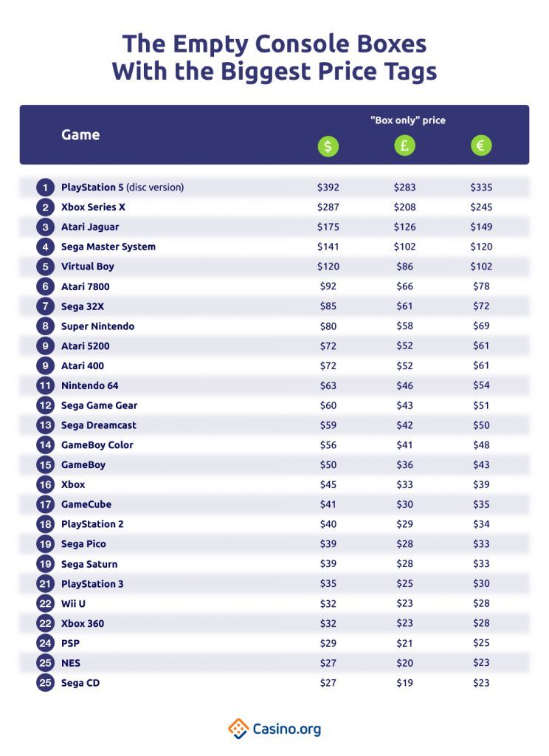The height and width of the screenshot is (756, 549).
Task: Click the rank 24 badge beside PSP
Action: (45, 643)
